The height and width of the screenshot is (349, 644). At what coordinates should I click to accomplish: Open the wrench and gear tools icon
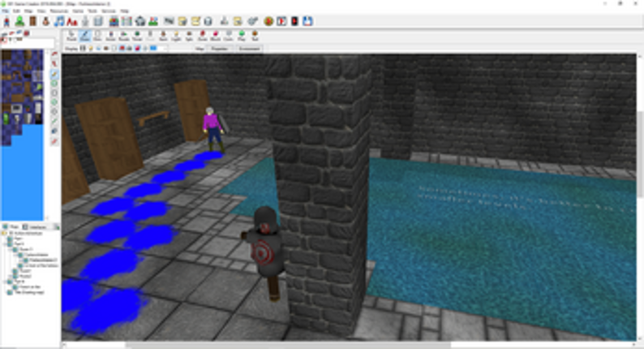pyautogui.click(x=252, y=21)
